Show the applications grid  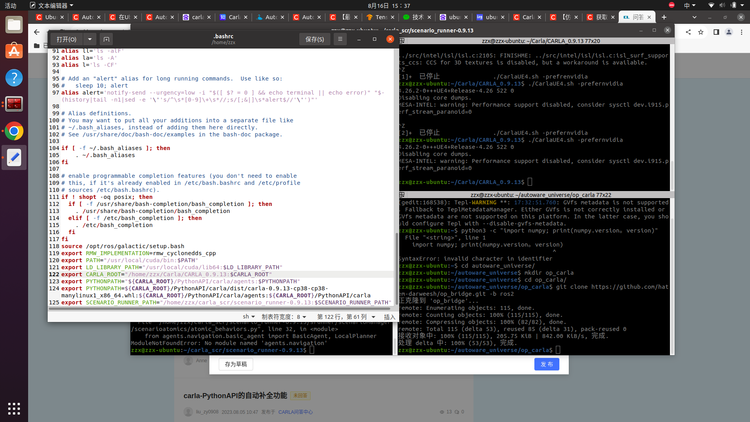pyautogui.click(x=14, y=408)
